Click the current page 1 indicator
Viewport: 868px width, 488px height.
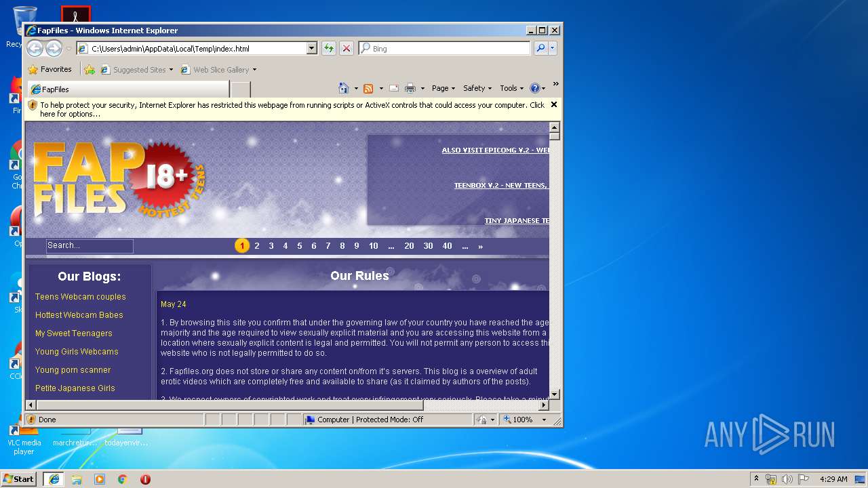tap(242, 246)
